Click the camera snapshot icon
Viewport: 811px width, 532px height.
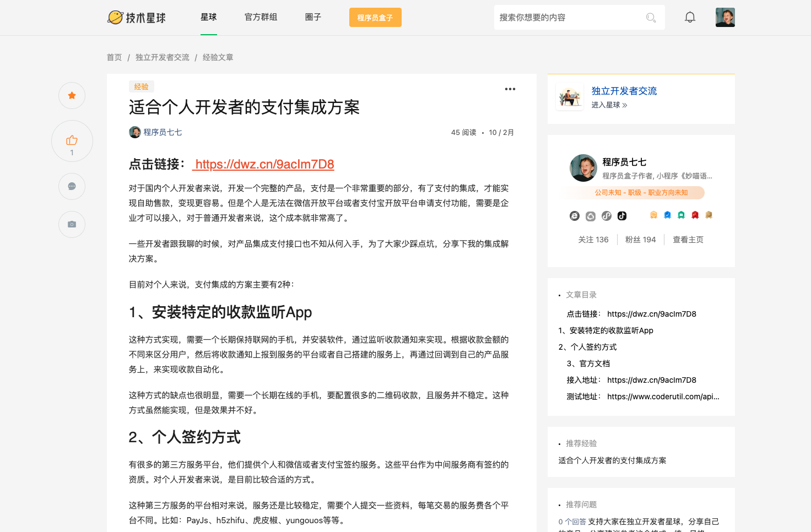click(x=72, y=225)
